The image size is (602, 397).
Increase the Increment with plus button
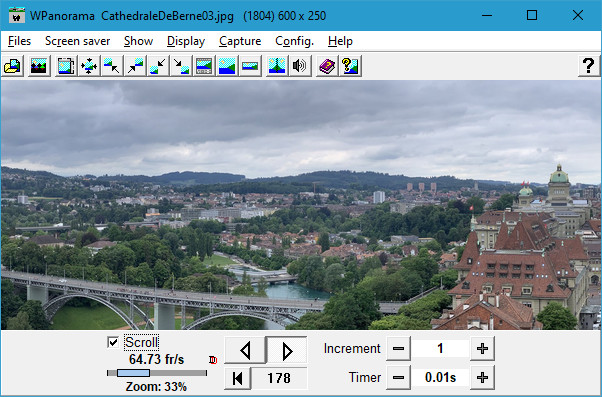[x=482, y=349]
